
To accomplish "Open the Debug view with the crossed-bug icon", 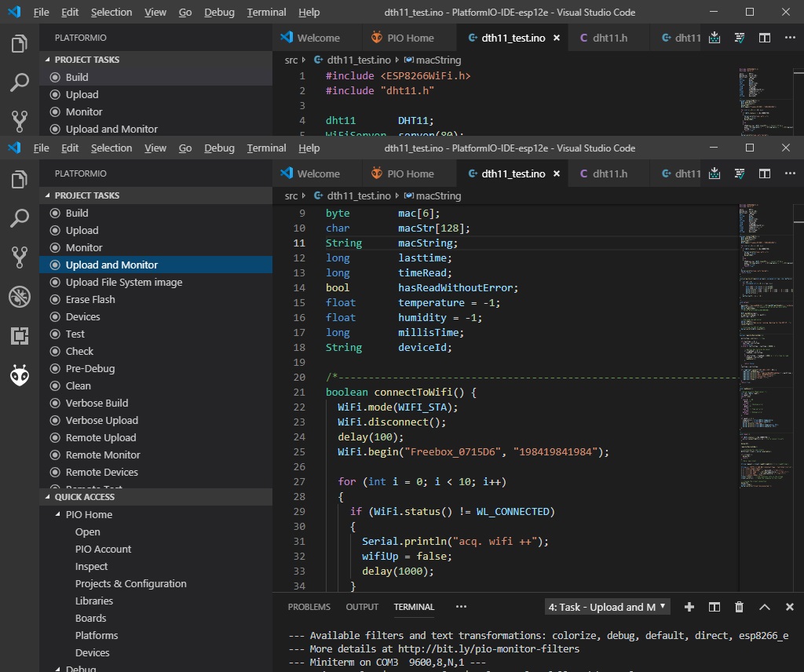I will tap(20, 297).
